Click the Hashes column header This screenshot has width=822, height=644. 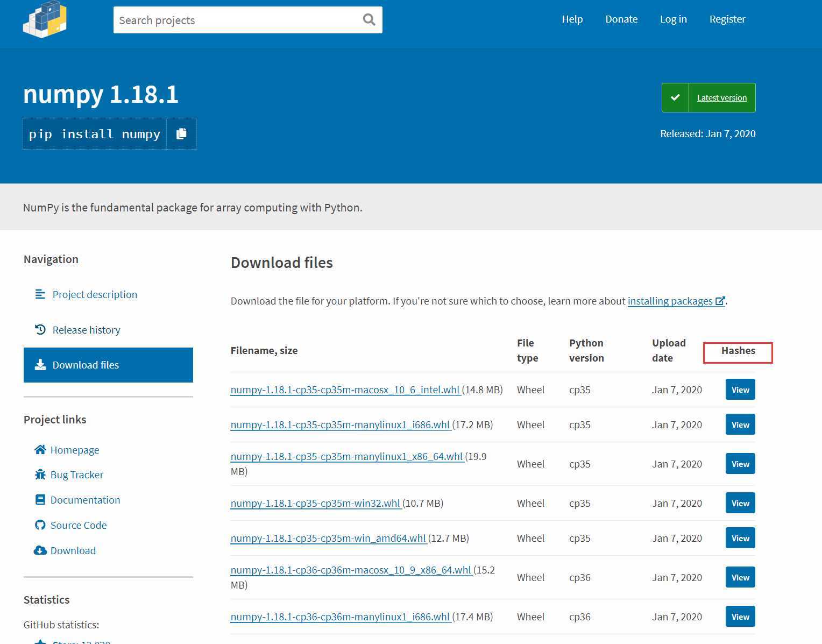[x=738, y=350]
